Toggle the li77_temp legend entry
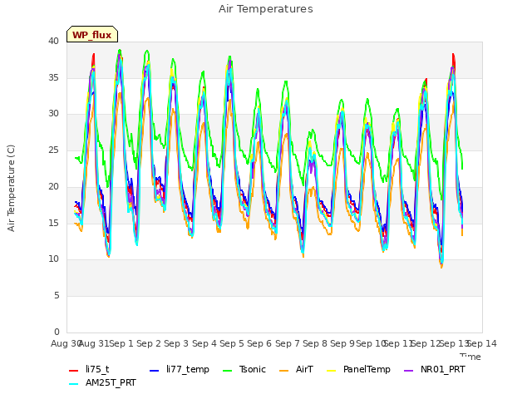The image size is (532, 399). 180,369
